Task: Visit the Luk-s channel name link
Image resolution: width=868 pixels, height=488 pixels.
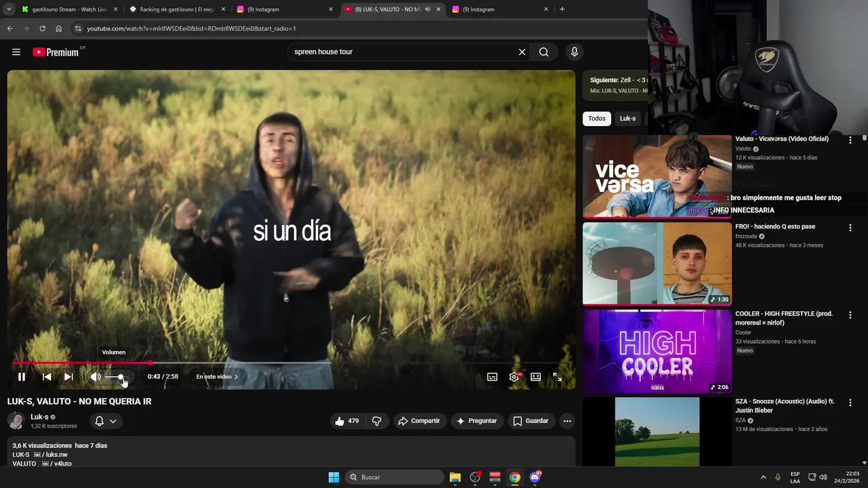Action: [x=39, y=417]
